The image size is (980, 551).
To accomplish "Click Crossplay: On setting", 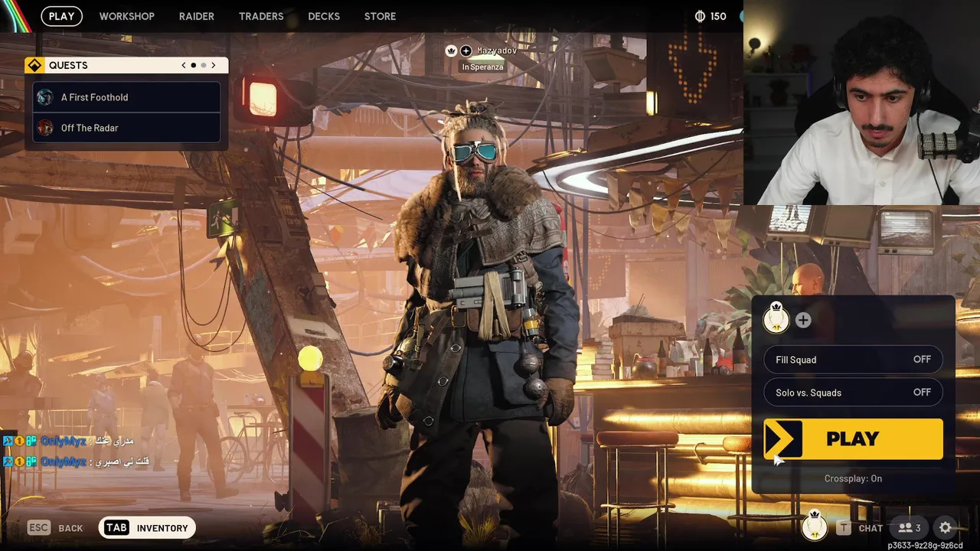I will point(853,478).
